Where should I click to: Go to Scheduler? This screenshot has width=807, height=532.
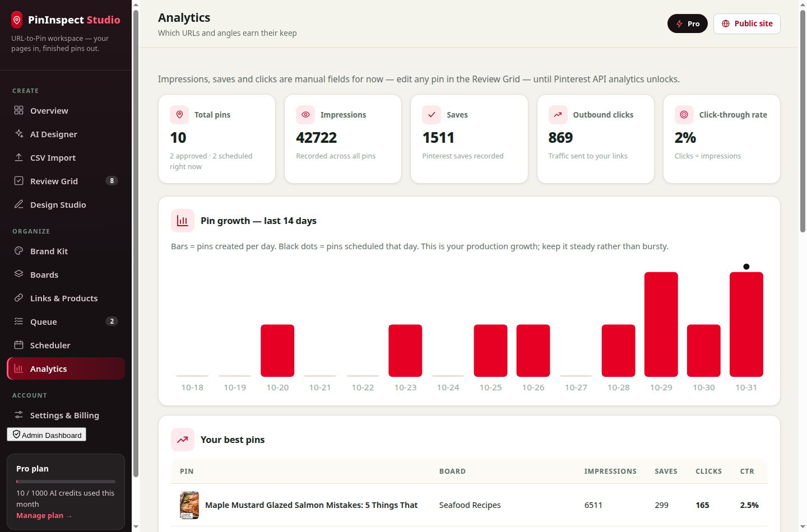tap(66, 346)
